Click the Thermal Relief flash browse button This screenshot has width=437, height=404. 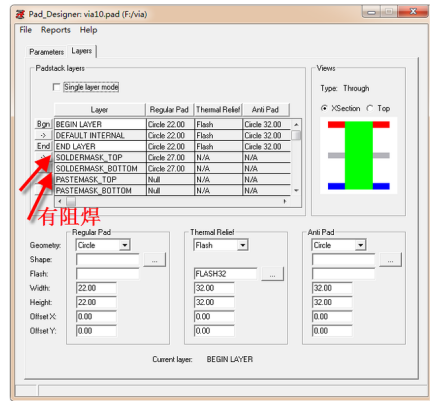pyautogui.click(x=272, y=274)
